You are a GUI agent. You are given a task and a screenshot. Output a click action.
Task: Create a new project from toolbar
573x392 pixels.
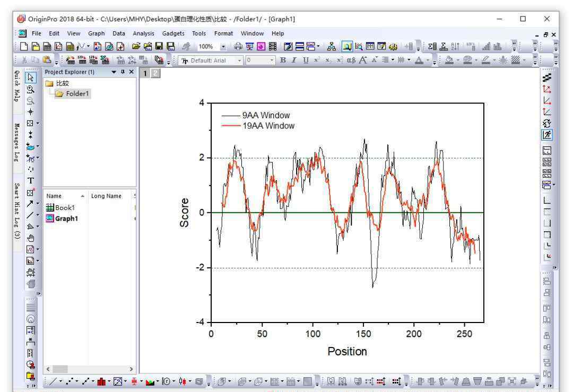coord(24,46)
